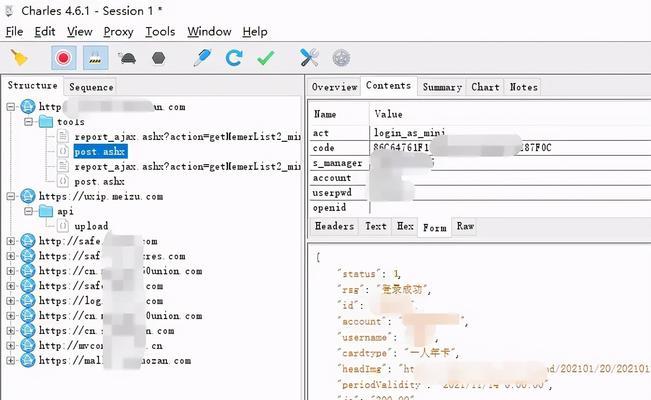Viewport: 651px width, 400px height.
Task: Select the Raw request view tab
Action: 465,226
